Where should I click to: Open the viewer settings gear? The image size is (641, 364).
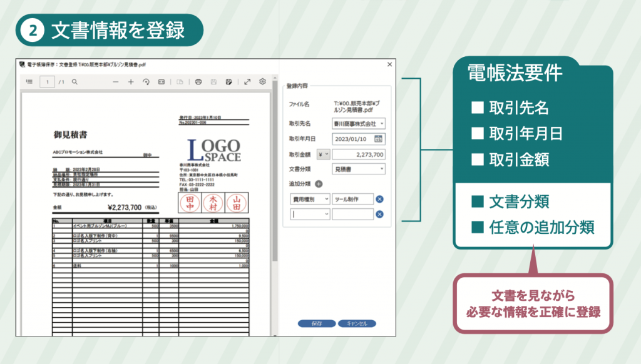point(262,81)
